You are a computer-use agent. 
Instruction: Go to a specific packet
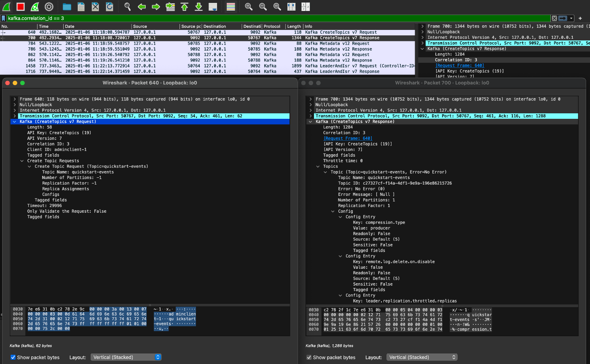tap(170, 6)
